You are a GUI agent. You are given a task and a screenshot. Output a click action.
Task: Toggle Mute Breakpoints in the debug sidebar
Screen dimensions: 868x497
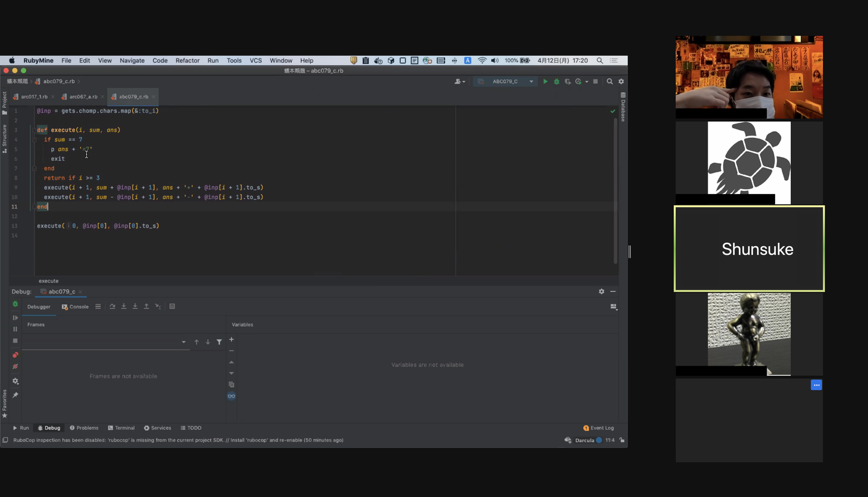pyautogui.click(x=15, y=366)
